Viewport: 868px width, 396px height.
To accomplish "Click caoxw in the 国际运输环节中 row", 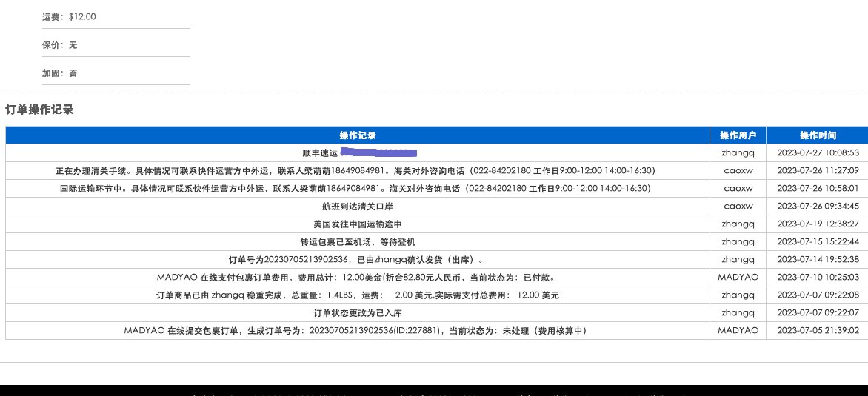I will (738, 189).
